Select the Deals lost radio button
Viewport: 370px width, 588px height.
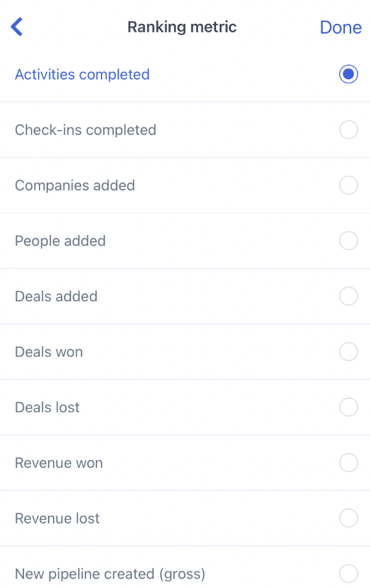click(348, 407)
